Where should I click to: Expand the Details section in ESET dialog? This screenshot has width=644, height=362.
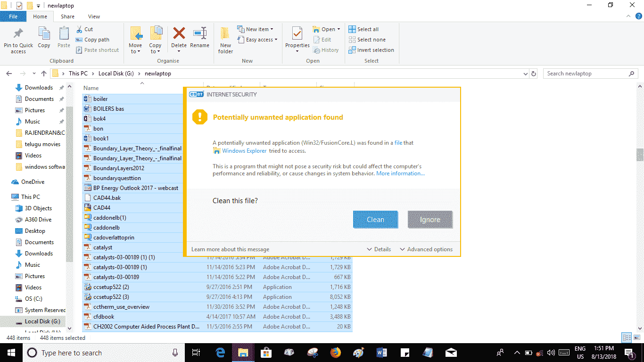379,249
